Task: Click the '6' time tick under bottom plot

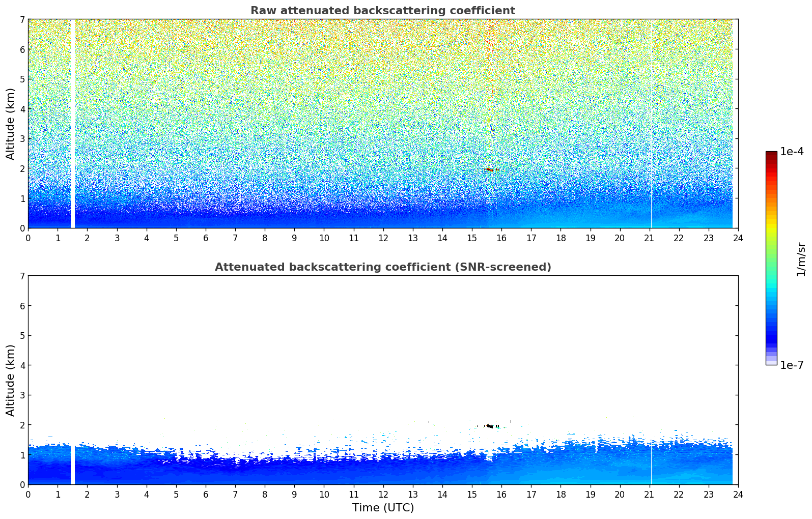Action: point(206,494)
